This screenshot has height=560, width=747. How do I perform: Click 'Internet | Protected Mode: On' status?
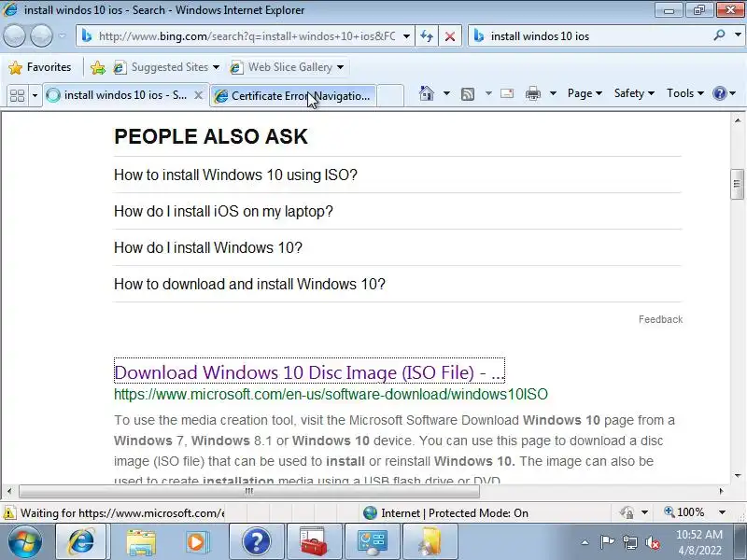tap(445, 512)
